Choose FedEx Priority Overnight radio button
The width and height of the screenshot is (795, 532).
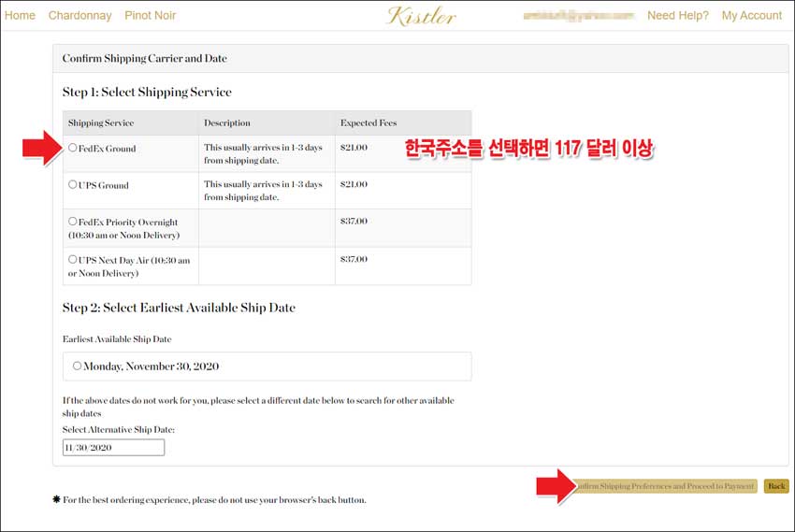coord(73,222)
